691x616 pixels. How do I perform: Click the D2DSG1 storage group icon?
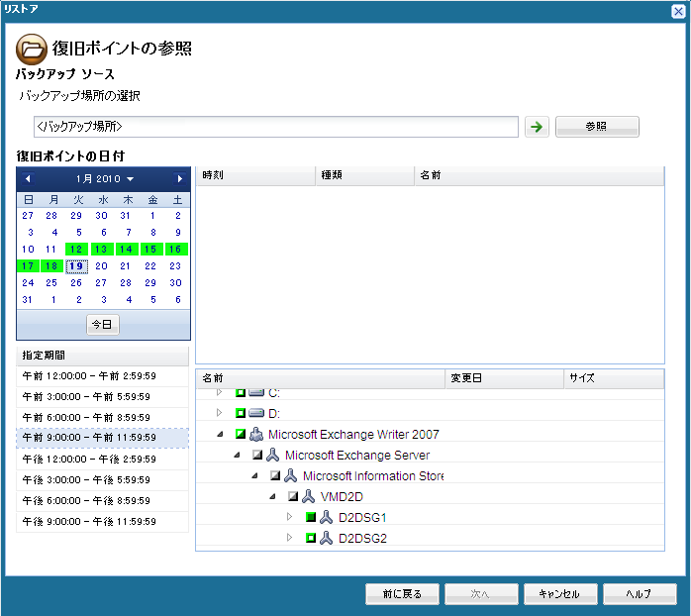[x=326, y=517]
